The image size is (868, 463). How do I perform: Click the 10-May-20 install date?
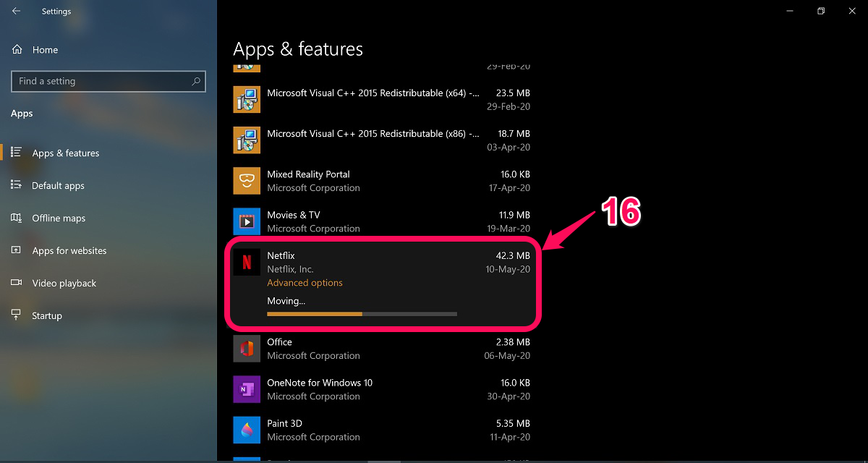(508, 269)
